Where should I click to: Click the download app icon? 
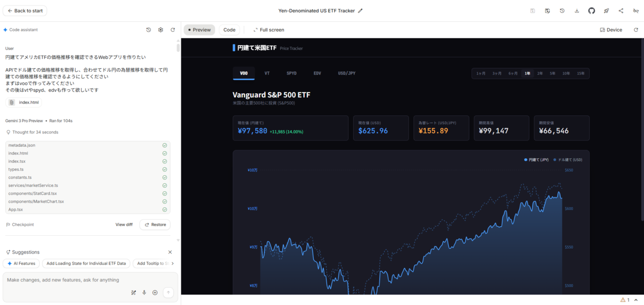tap(577, 11)
